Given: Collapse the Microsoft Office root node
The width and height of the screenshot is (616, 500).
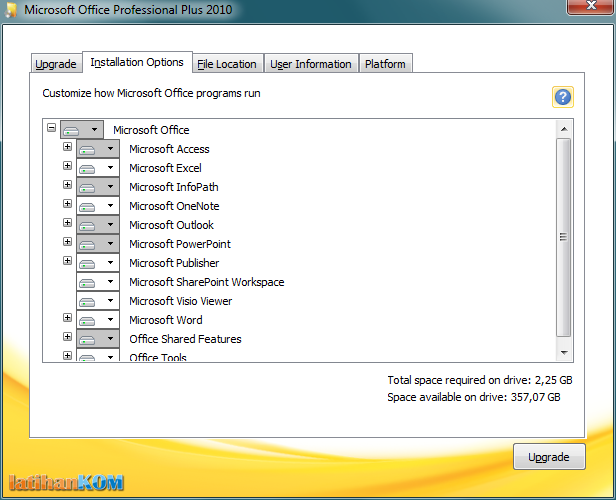Looking at the screenshot, I should [x=51, y=127].
